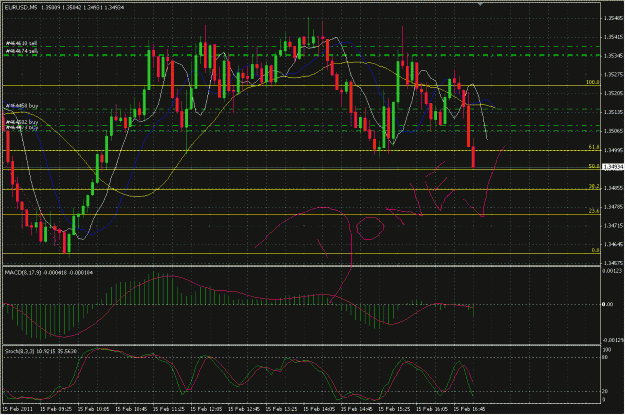Click the Fibonacci 100.0 level label
Viewport: 625px width, 415px height.
pos(593,83)
